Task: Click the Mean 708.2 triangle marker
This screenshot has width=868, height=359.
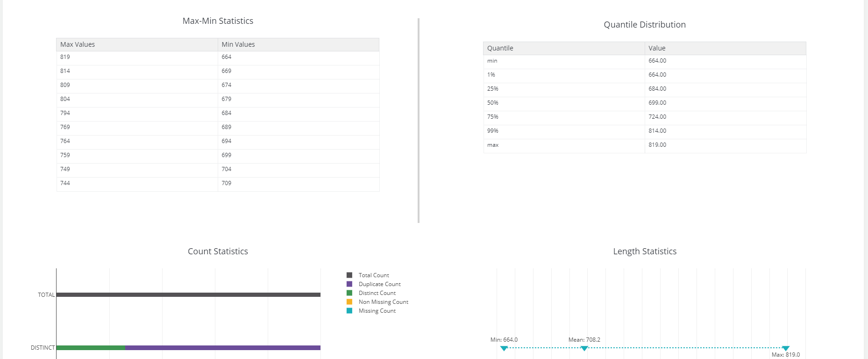Action: pos(584,348)
